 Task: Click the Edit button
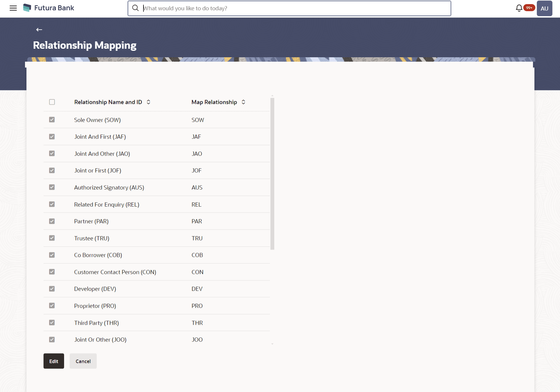click(x=54, y=361)
